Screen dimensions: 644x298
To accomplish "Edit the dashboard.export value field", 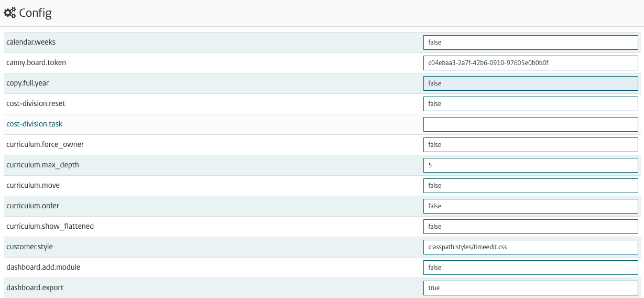I will (x=530, y=288).
